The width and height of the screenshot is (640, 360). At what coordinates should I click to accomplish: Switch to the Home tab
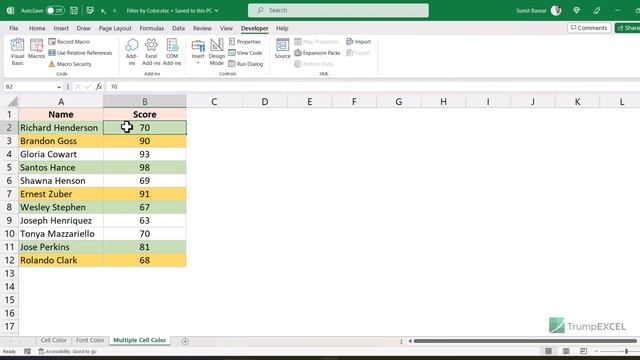tap(37, 28)
